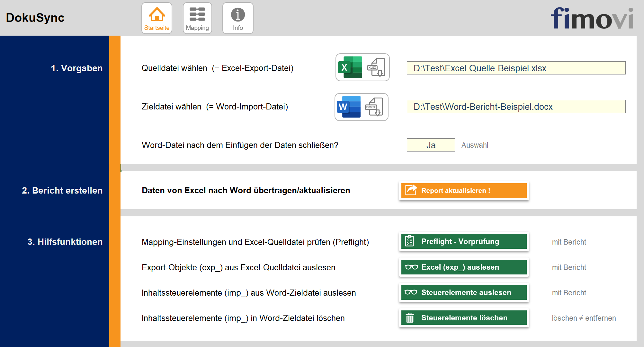Open the Ja selection dropdown cell
The height and width of the screenshot is (347, 644).
pos(431,145)
